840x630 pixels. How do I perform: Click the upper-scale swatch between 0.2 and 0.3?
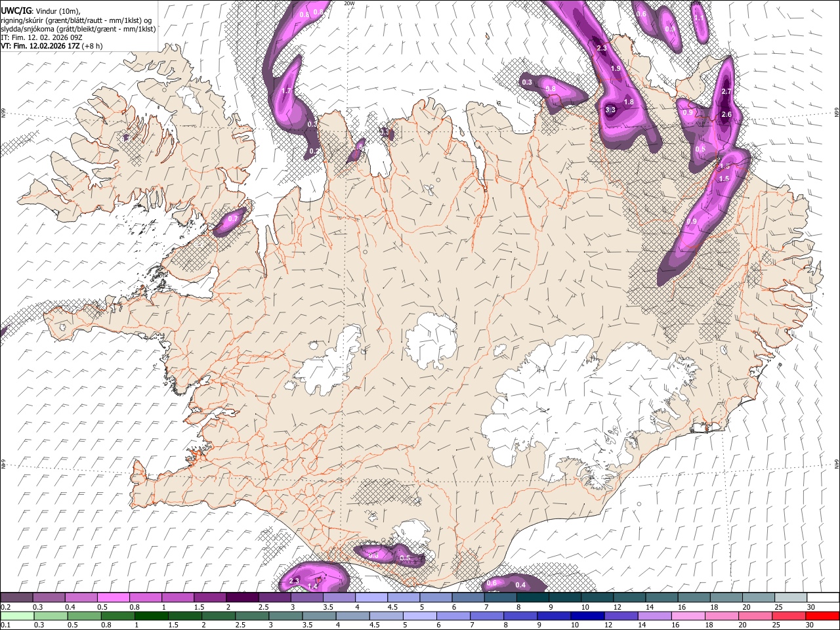16,598
